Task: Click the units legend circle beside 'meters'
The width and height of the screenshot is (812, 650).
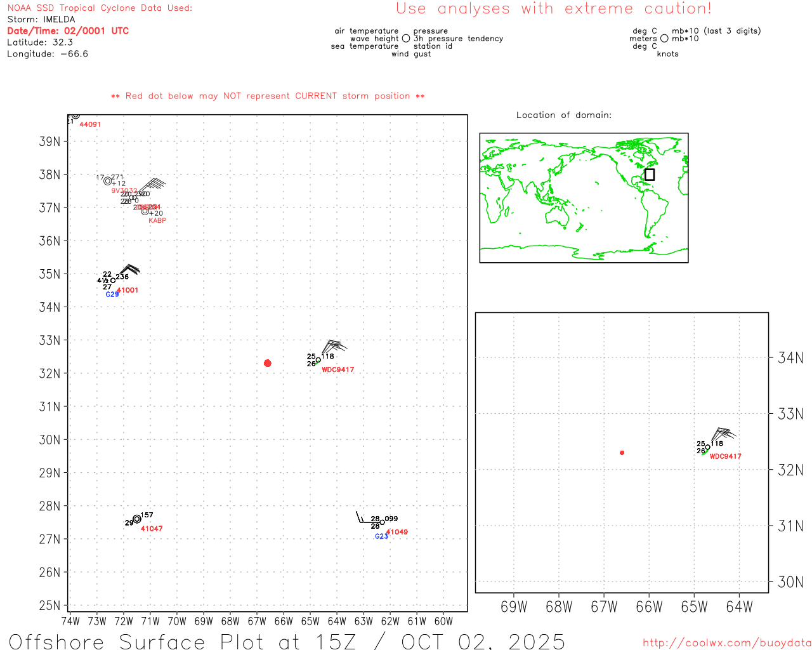Action: (664, 39)
